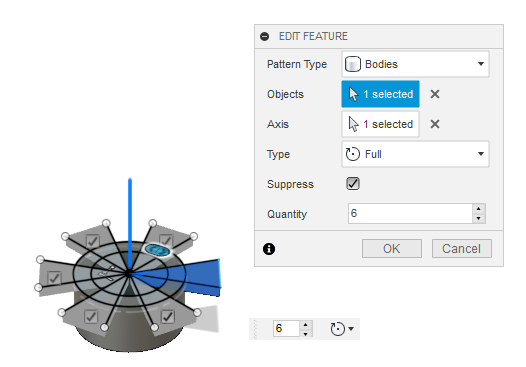The height and width of the screenshot is (367, 526).
Task: Increase Quantity using the up arrow
Action: (x=479, y=209)
